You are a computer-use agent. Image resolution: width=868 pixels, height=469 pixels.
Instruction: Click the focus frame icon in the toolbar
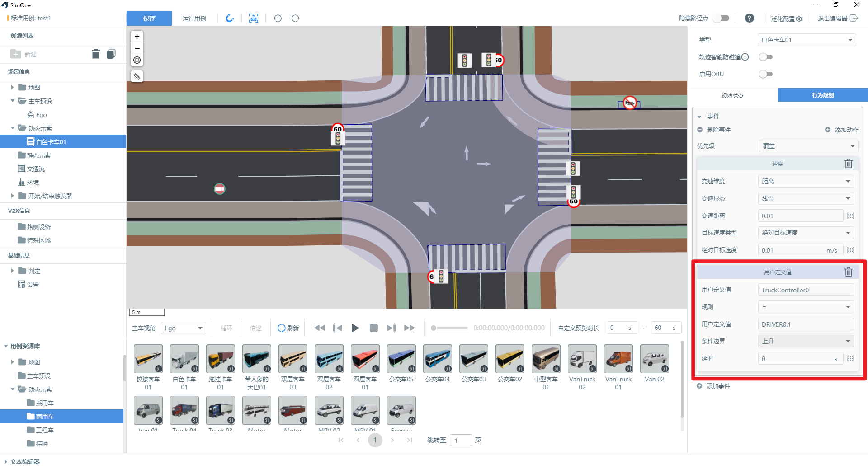[254, 18]
